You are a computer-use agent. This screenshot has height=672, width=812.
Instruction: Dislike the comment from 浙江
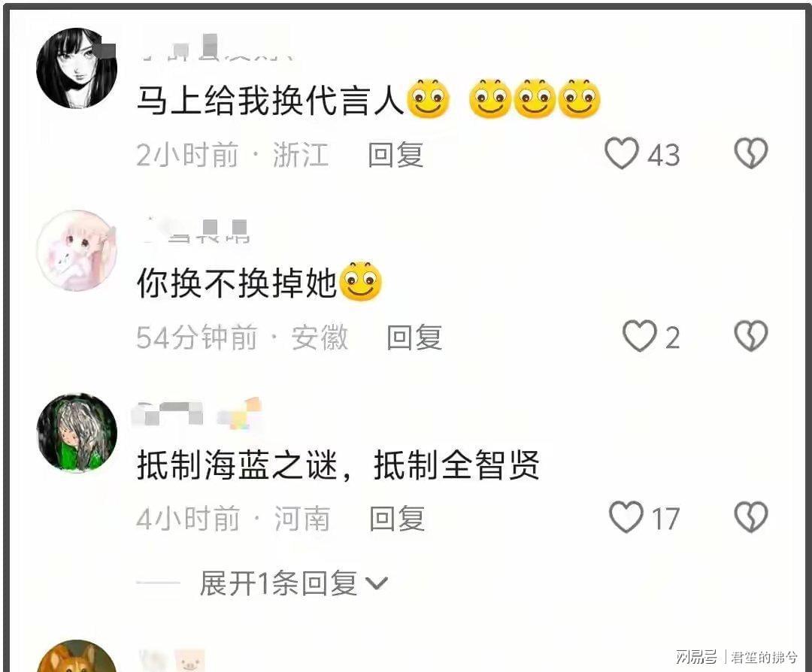pyautogui.click(x=751, y=153)
